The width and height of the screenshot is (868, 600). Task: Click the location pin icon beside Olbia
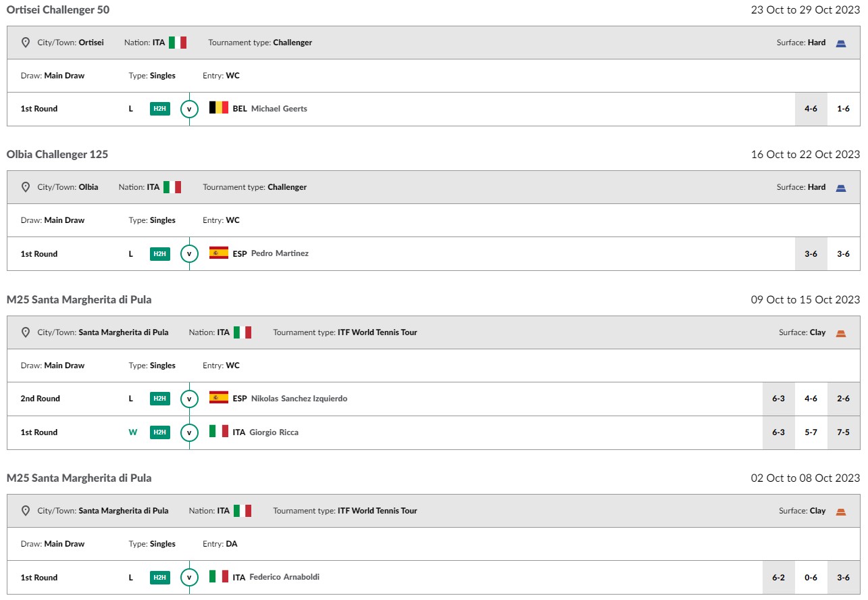[26, 187]
